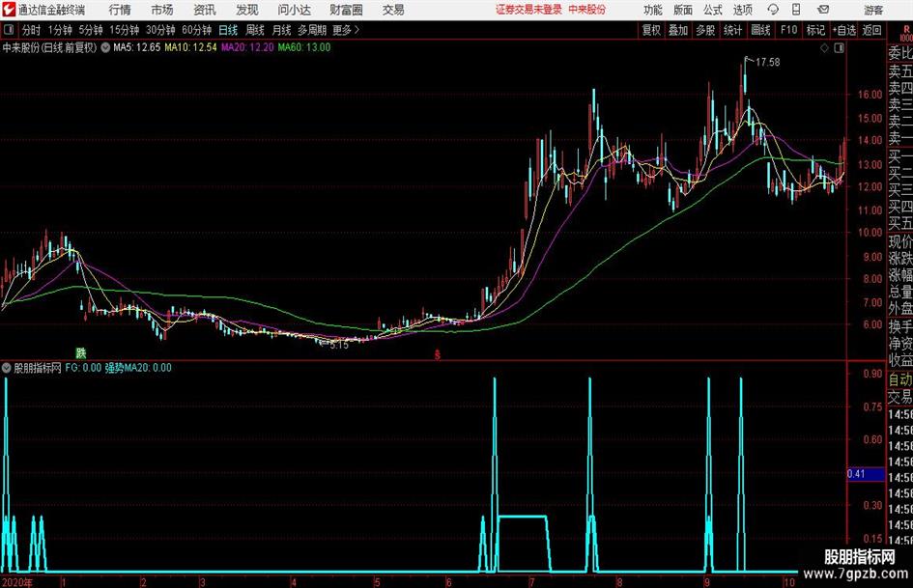Click the 复权 toolbar button
The height and width of the screenshot is (588, 913).
click(x=651, y=30)
